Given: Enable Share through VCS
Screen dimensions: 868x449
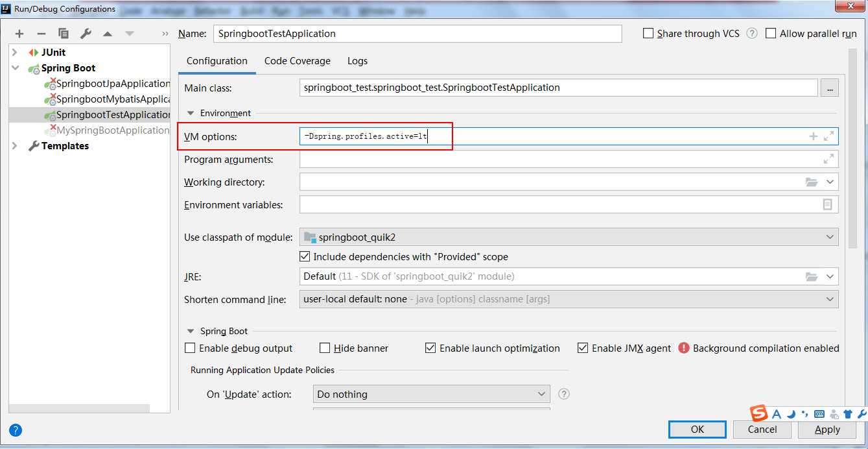Looking at the screenshot, I should (x=648, y=33).
